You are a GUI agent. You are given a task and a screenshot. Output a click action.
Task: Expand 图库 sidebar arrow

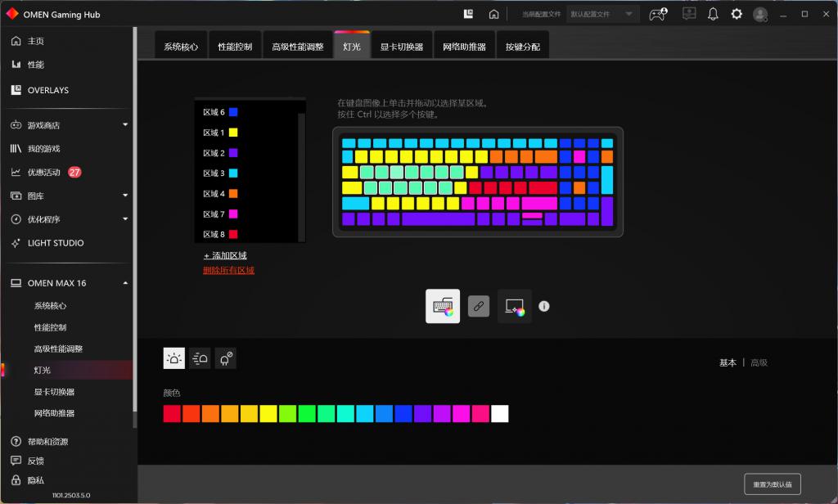(x=125, y=195)
